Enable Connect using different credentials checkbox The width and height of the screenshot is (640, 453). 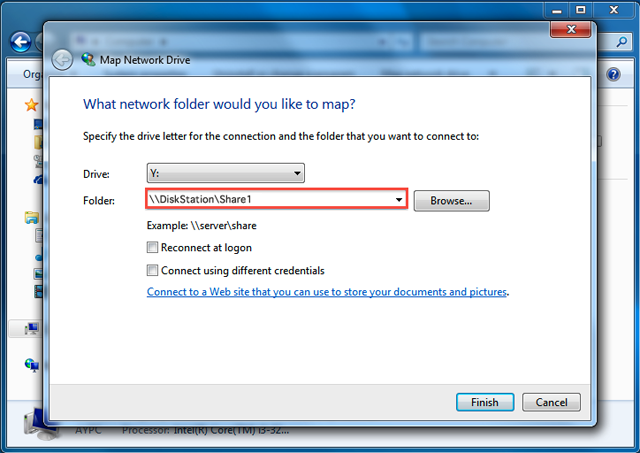(152, 270)
